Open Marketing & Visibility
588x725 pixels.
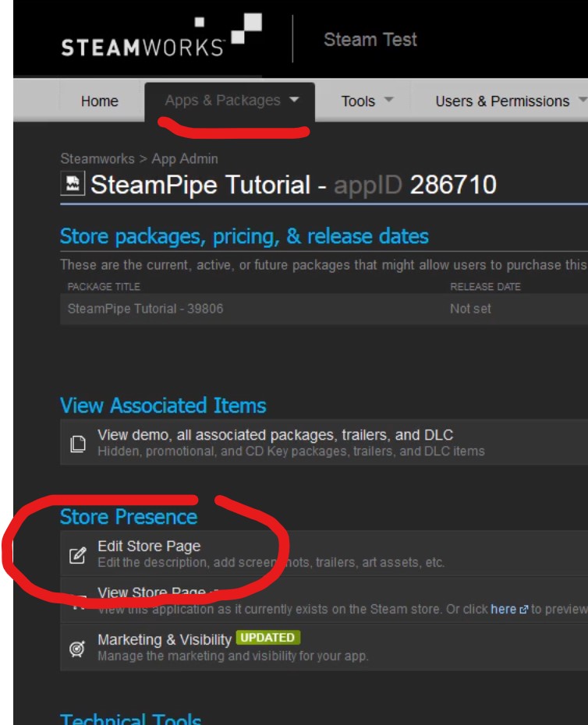click(165, 639)
